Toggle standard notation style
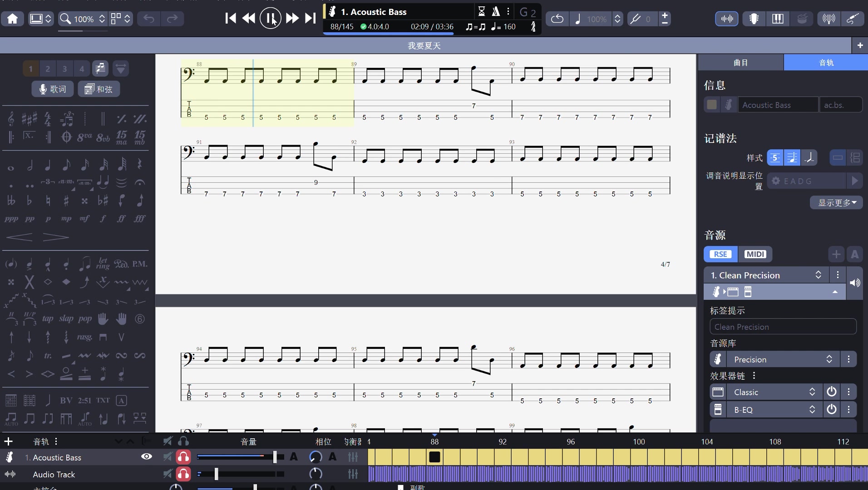868x490 pixels. (x=792, y=158)
